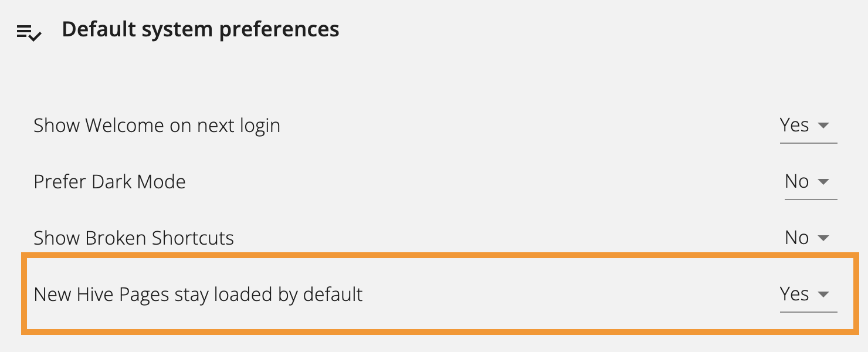Click the New Hive Pages stay loaded label
Screen dimensions: 868x352
coord(198,295)
